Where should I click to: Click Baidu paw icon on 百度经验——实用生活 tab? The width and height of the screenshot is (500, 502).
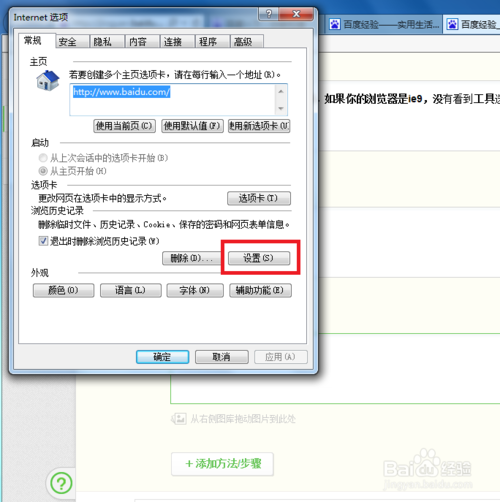tap(335, 24)
